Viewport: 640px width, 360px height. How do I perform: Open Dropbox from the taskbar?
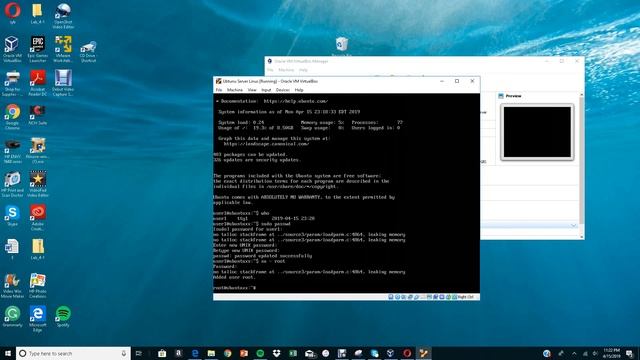276,353
